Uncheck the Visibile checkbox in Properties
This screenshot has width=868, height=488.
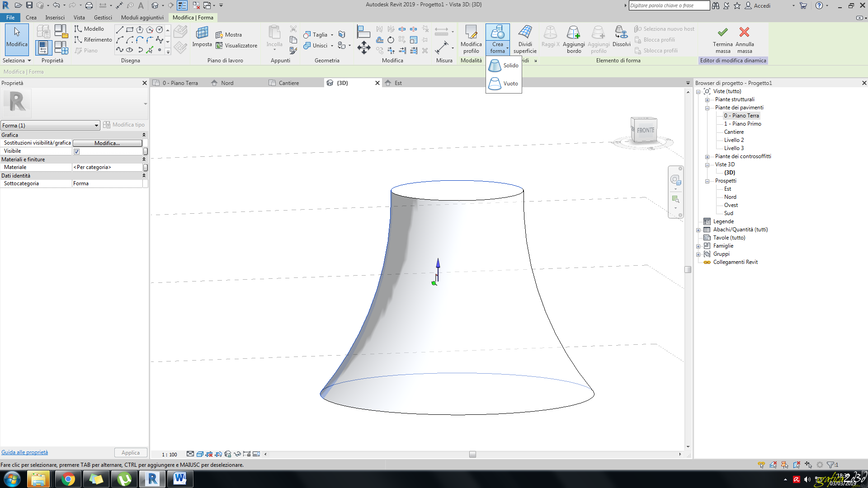pos(76,151)
